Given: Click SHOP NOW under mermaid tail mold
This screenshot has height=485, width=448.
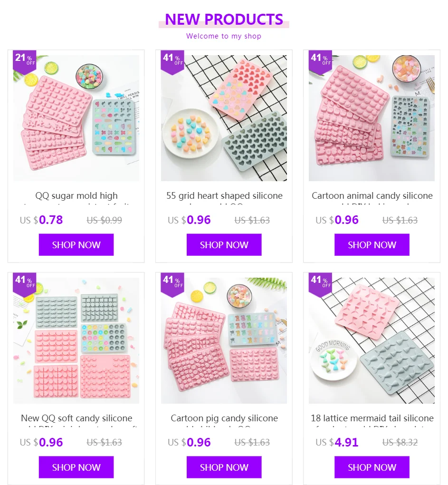Looking at the screenshot, I should [372, 467].
